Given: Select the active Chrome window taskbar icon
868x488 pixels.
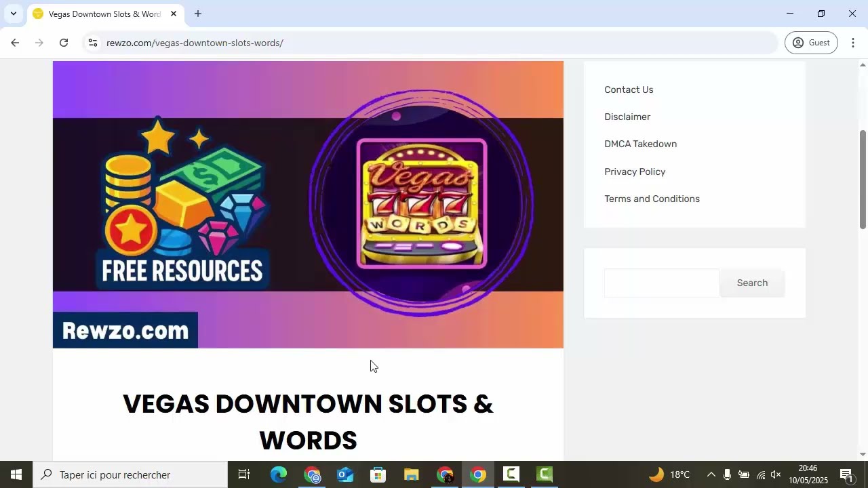Looking at the screenshot, I should coord(478,474).
